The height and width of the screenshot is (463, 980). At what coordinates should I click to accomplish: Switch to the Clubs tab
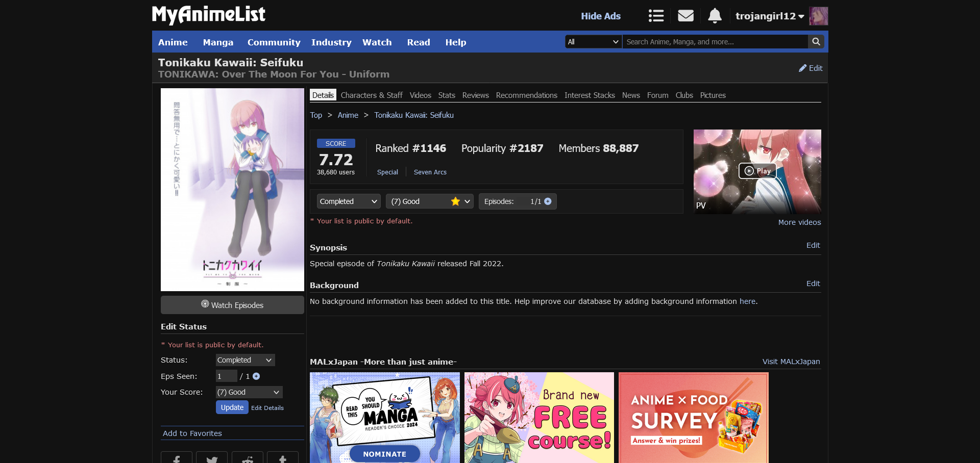[x=684, y=95]
